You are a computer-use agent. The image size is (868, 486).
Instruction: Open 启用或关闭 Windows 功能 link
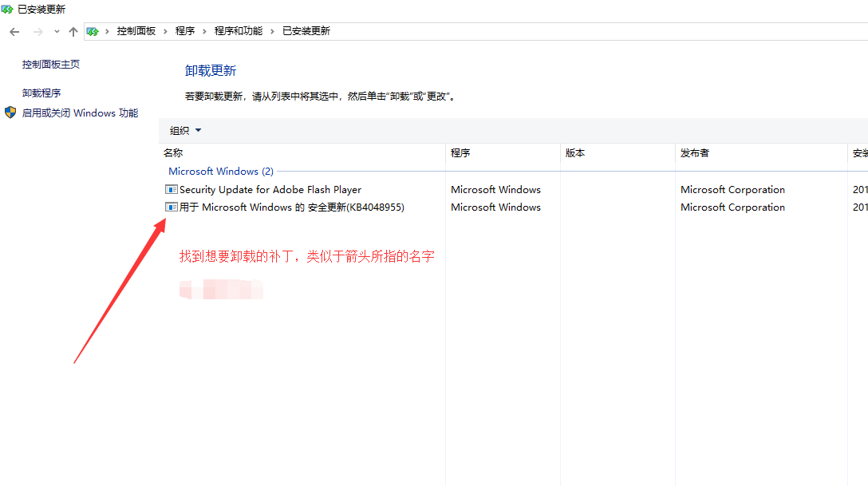click(x=80, y=113)
